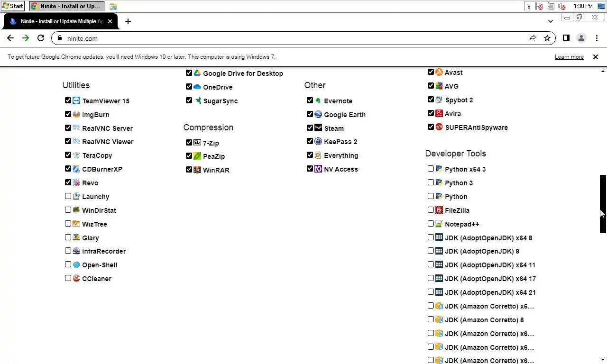This screenshot has width=607, height=364.
Task: Click the scrollbar down arrow
Action: click(x=603, y=360)
